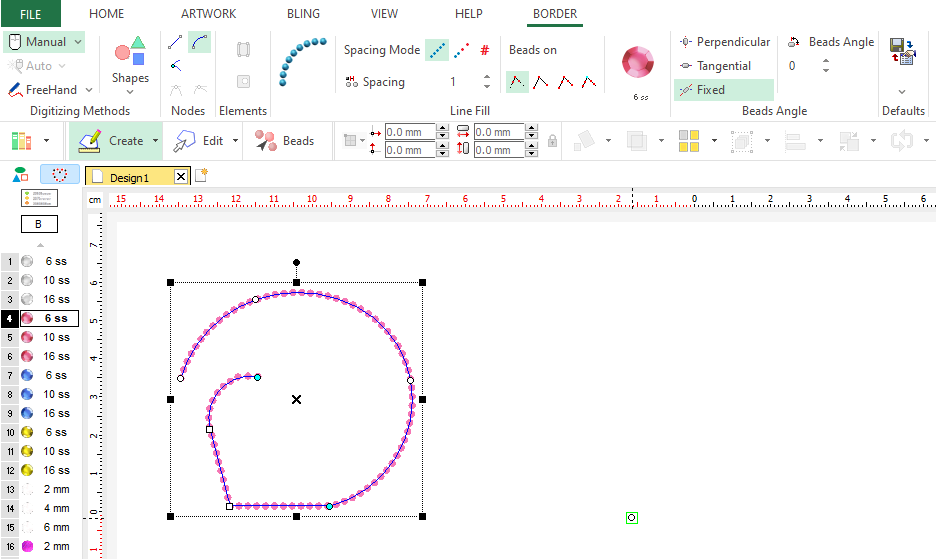Click the yellow grid arrange icon
Image resolution: width=936 pixels, height=559 pixels.
tap(689, 141)
